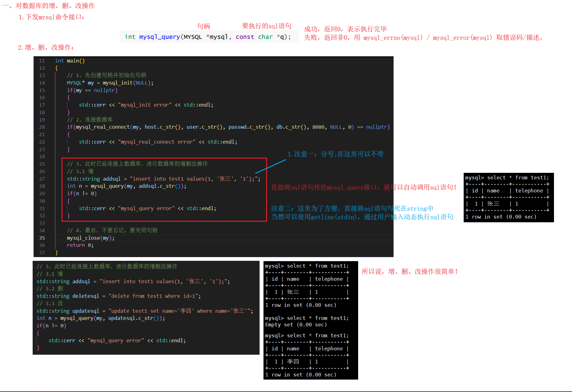Click the comment '// 3.2 删' in lower code
This screenshot has height=392, width=572.
coord(50,288)
